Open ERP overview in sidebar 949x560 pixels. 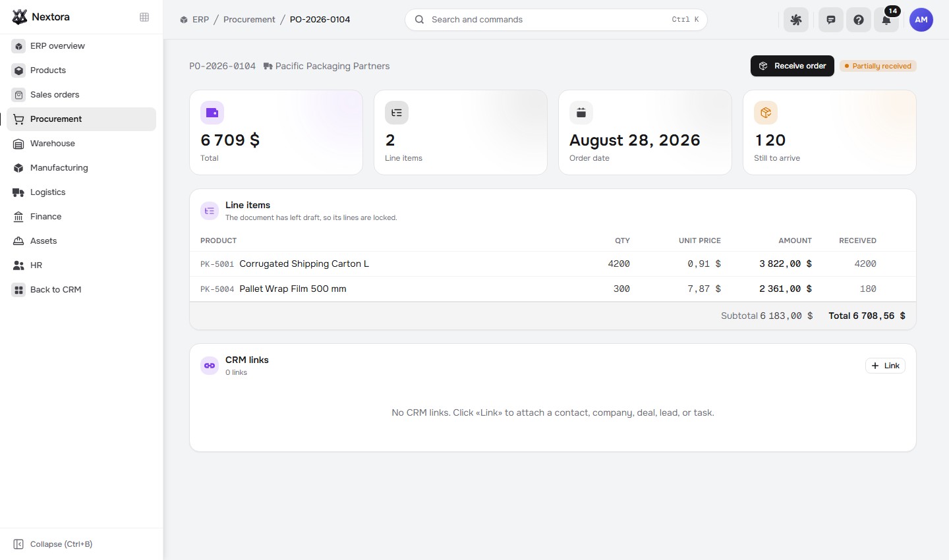pyautogui.click(x=82, y=46)
